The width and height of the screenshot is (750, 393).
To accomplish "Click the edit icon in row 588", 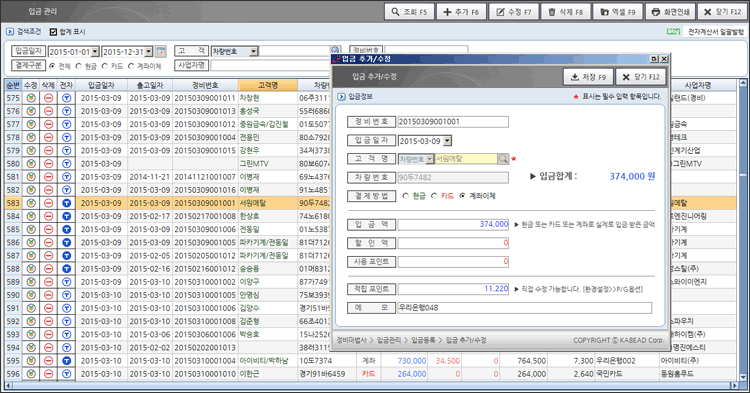I will 31,269.
